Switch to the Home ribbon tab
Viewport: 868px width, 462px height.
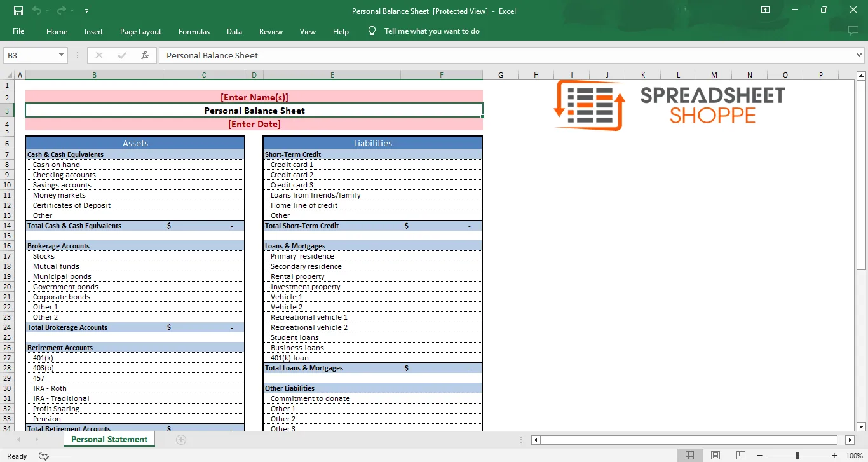tap(57, 31)
